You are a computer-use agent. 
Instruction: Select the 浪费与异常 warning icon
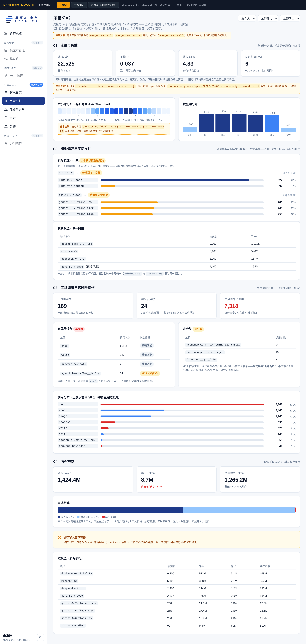pos(6,109)
